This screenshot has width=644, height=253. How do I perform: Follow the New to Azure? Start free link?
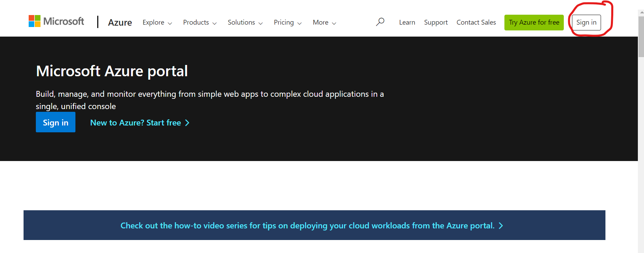(x=135, y=123)
